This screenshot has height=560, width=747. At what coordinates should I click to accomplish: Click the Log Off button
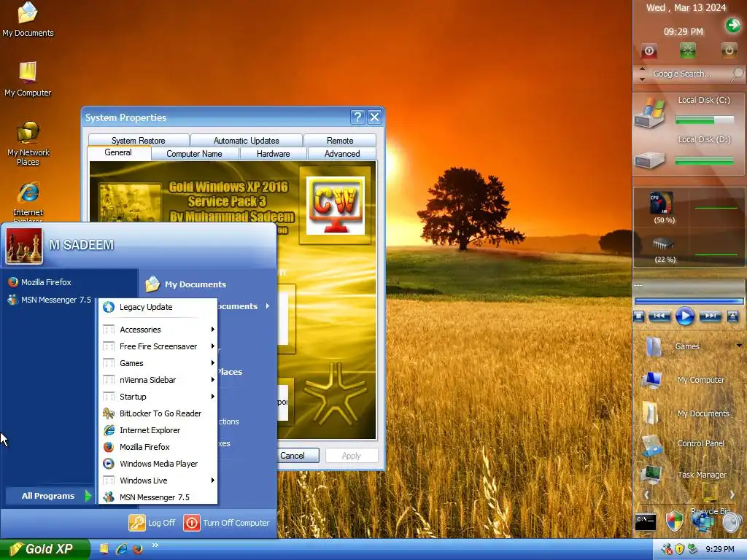pos(152,523)
